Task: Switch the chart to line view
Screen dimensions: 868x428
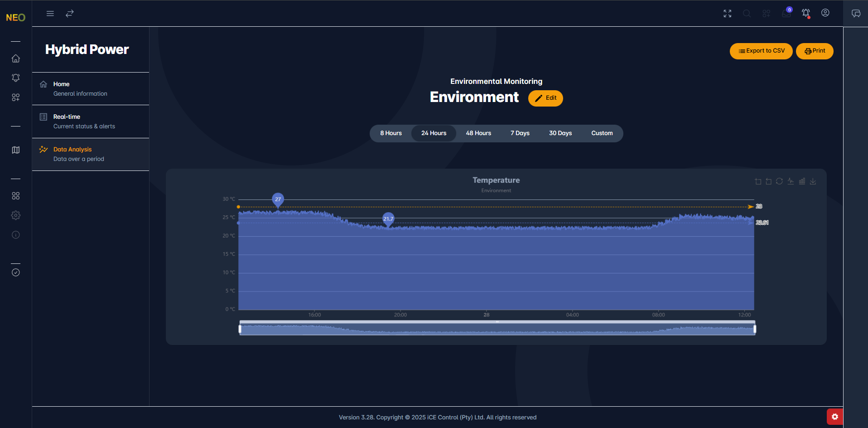Action: (791, 181)
